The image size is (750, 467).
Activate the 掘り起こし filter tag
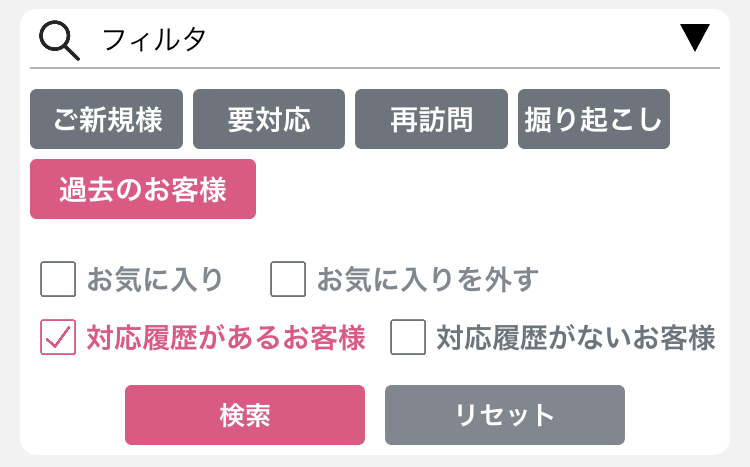coord(594,119)
